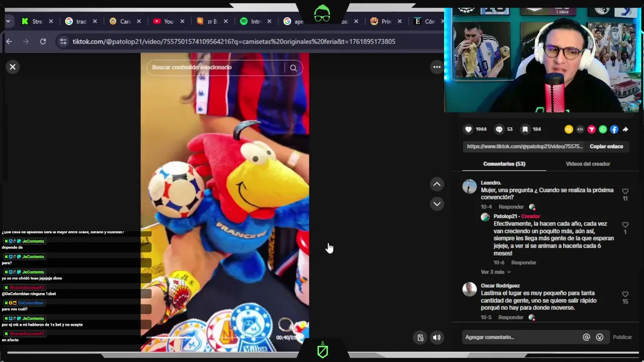The width and height of the screenshot is (644, 362).
Task: Go back in browser history
Action: click(9, 42)
